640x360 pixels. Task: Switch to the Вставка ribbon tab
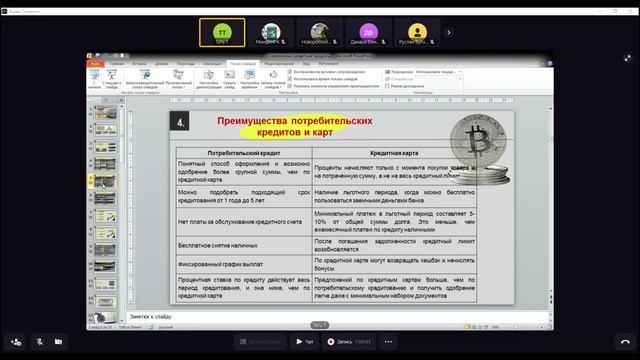[x=139, y=64]
